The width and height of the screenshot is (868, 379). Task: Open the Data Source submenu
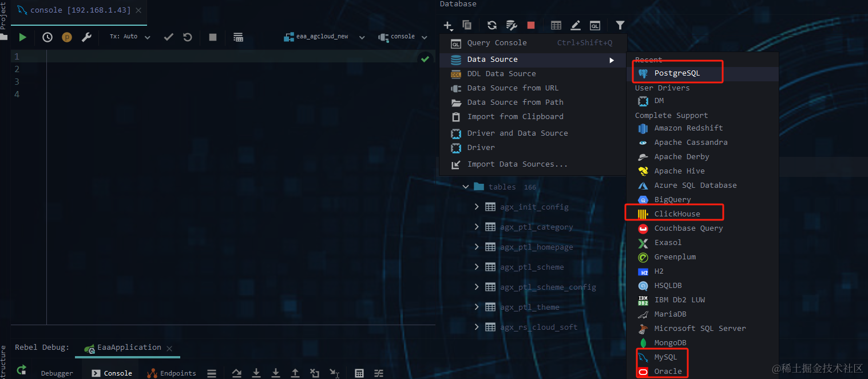click(x=533, y=60)
